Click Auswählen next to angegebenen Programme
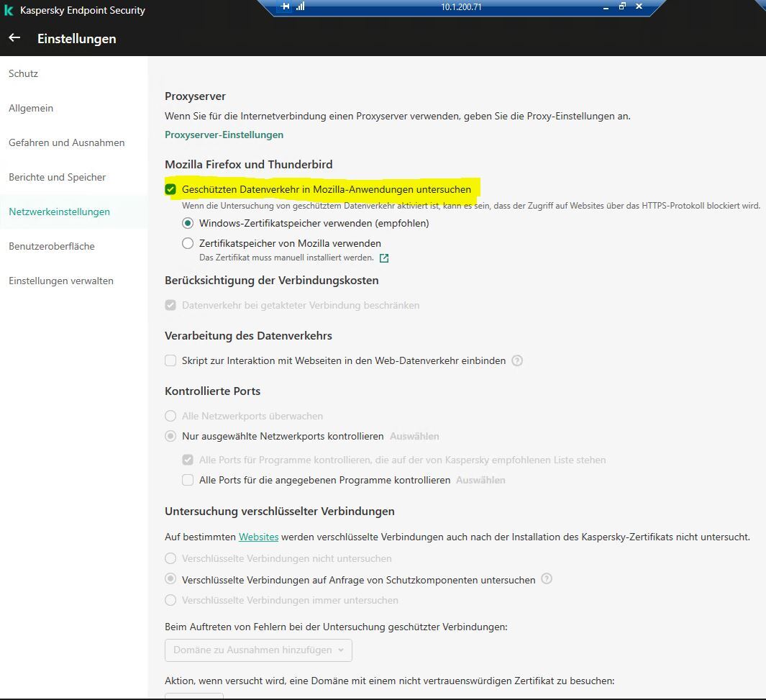Image resolution: width=766 pixels, height=700 pixels. click(x=480, y=480)
